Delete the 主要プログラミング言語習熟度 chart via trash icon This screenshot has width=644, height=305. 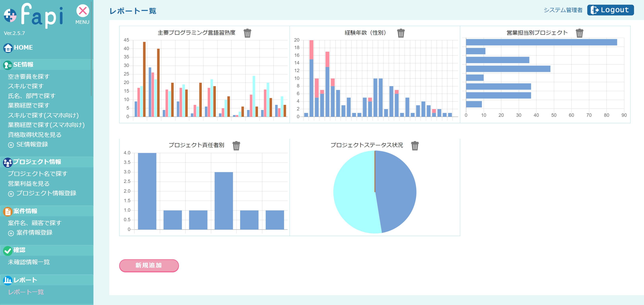pyautogui.click(x=247, y=33)
